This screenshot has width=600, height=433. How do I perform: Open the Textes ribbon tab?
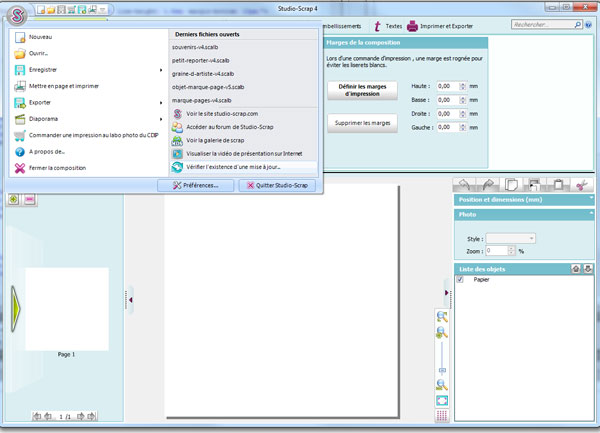[388, 26]
